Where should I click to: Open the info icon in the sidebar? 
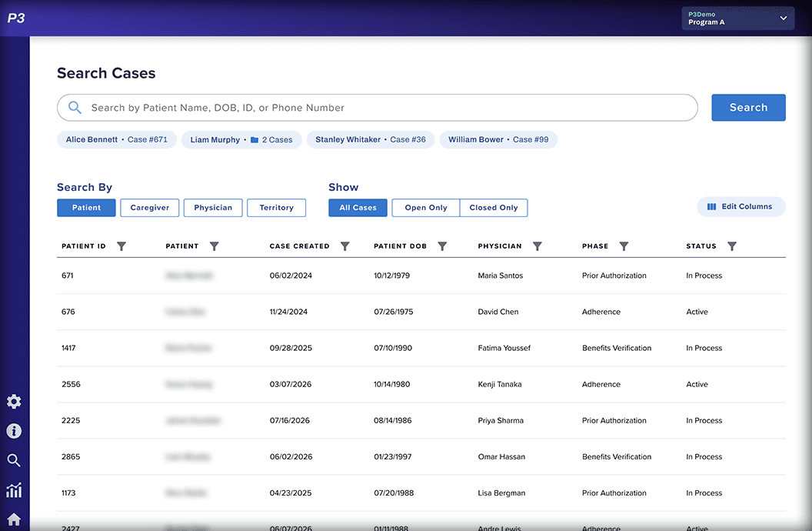pyautogui.click(x=14, y=431)
